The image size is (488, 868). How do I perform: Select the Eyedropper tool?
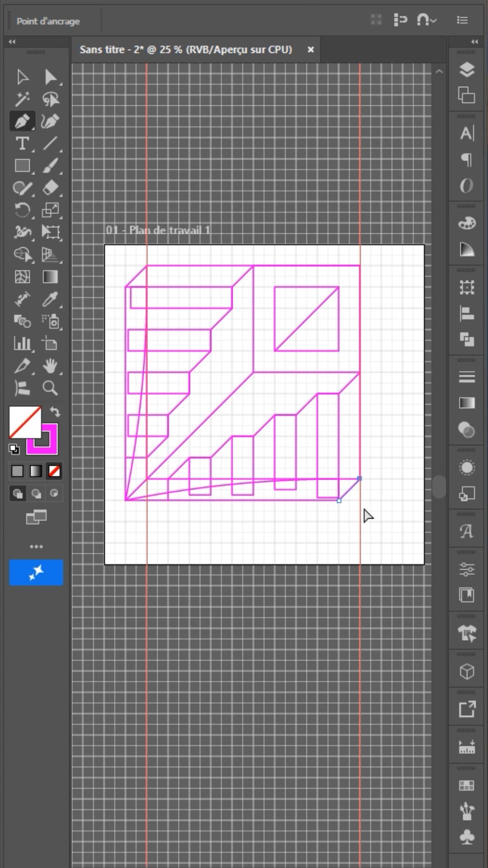point(50,299)
